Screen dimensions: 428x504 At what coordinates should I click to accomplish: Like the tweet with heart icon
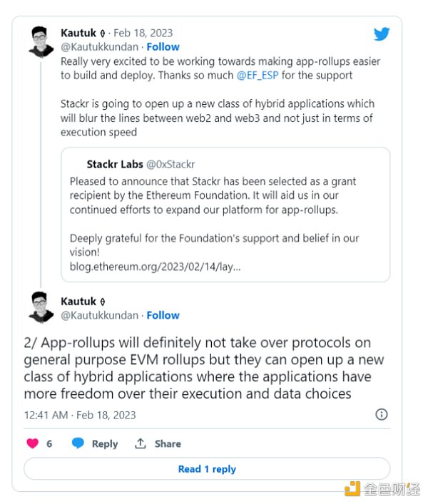32,443
